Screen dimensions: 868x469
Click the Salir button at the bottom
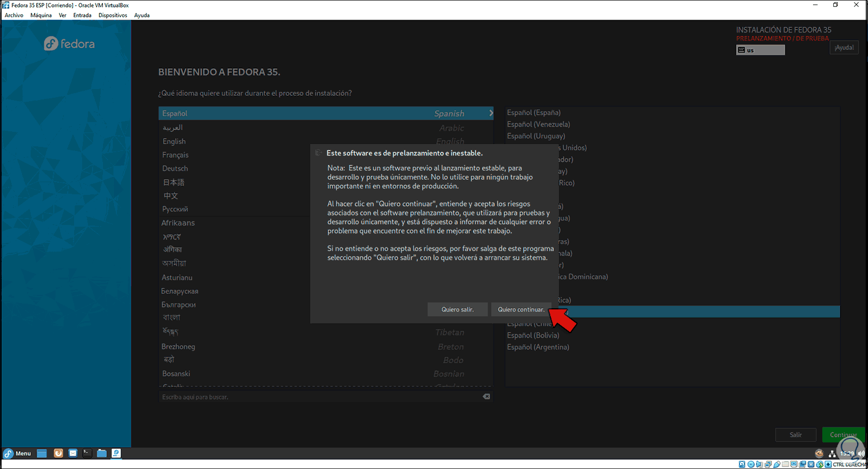pyautogui.click(x=796, y=434)
